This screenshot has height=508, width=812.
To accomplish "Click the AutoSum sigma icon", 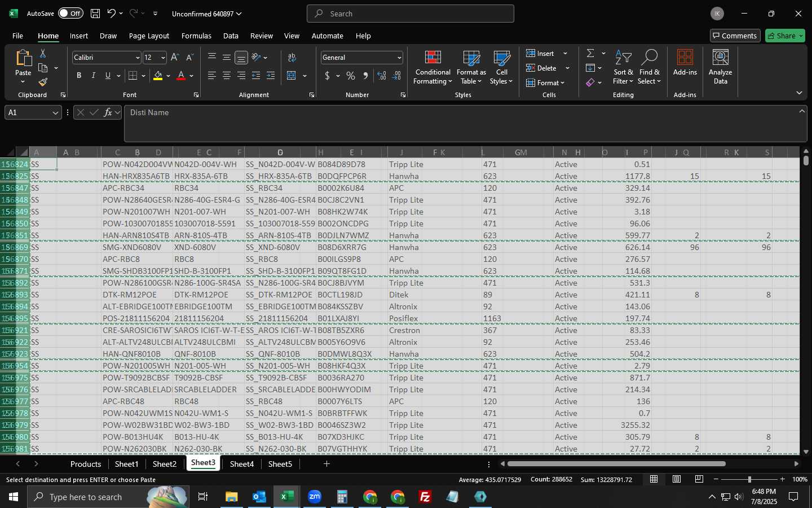I will click(590, 53).
